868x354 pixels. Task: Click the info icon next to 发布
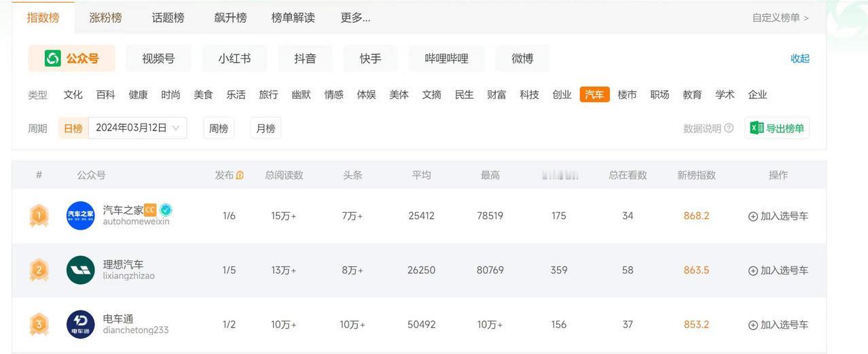tap(240, 175)
